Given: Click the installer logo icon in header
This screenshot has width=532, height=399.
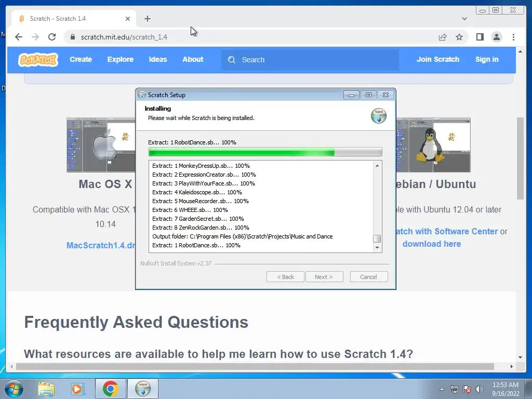Looking at the screenshot, I should [379, 116].
